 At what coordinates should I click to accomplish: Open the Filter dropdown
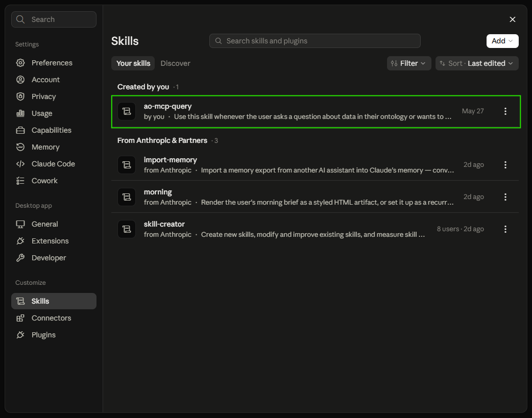tap(409, 63)
